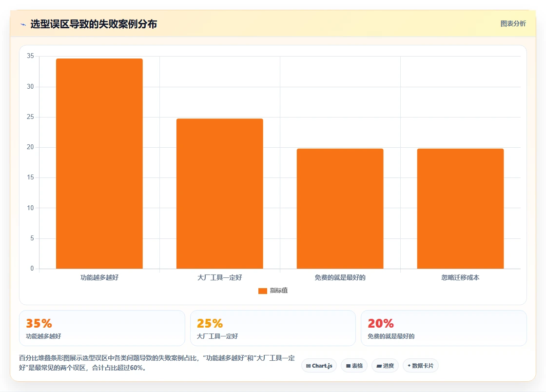
Task: Click the 功能越多越好 bar in the chart
Action: [99, 164]
